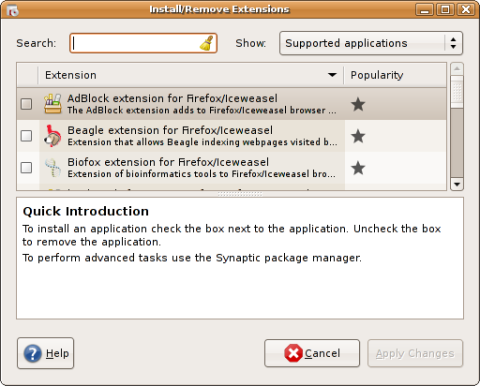Click the Beagle dog extension icon

pos(53,136)
